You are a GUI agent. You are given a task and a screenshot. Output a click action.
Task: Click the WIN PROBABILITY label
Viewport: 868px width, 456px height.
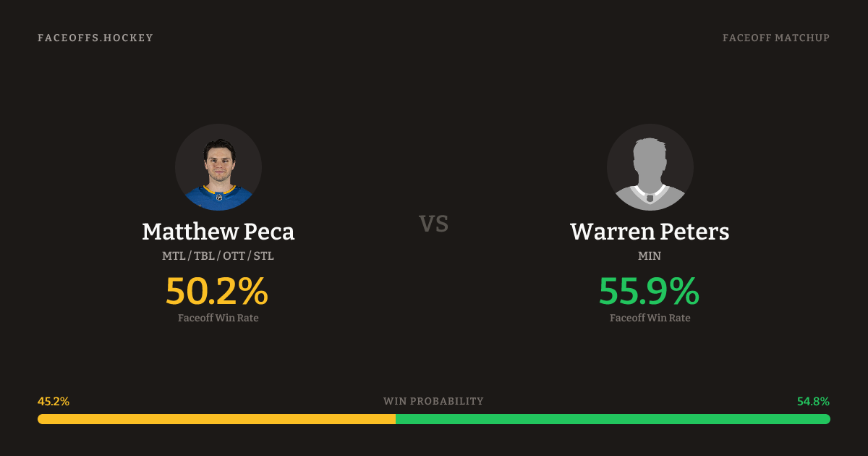433,401
